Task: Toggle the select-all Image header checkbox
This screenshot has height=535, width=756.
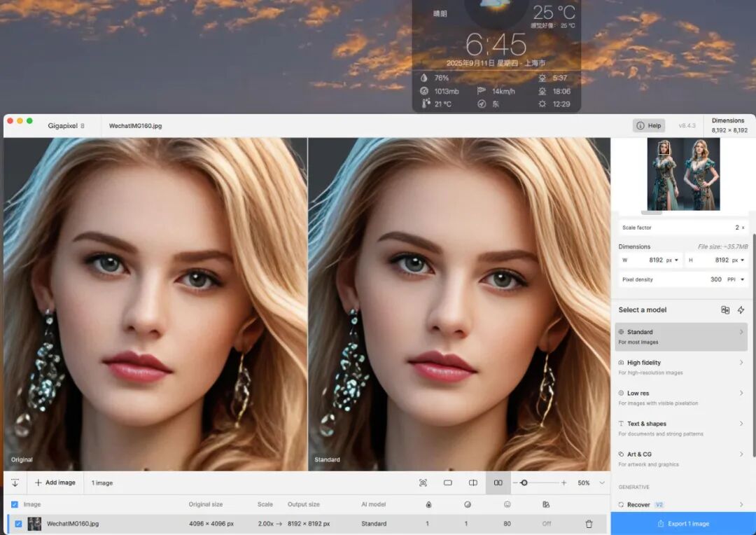Action: (15, 505)
